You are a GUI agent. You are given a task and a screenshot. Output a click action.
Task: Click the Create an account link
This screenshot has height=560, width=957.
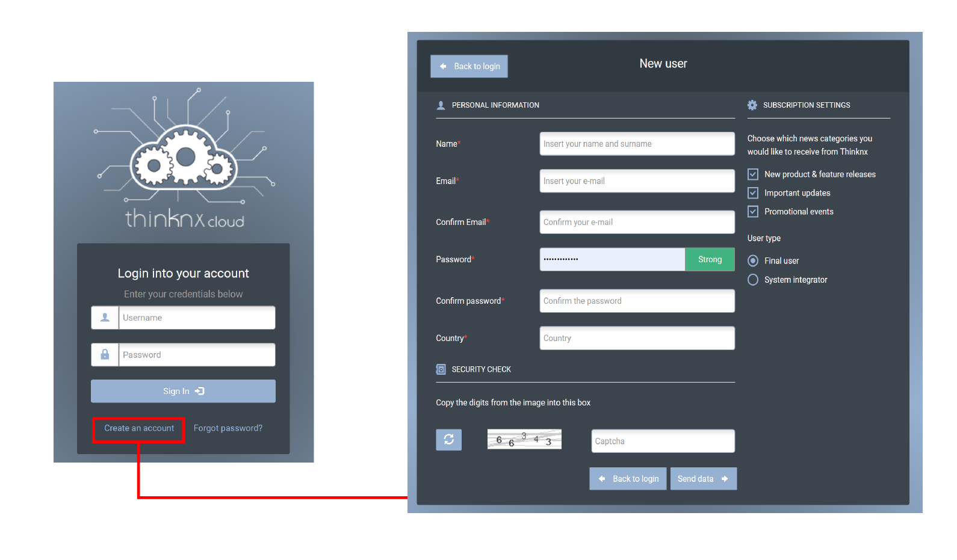click(x=139, y=428)
